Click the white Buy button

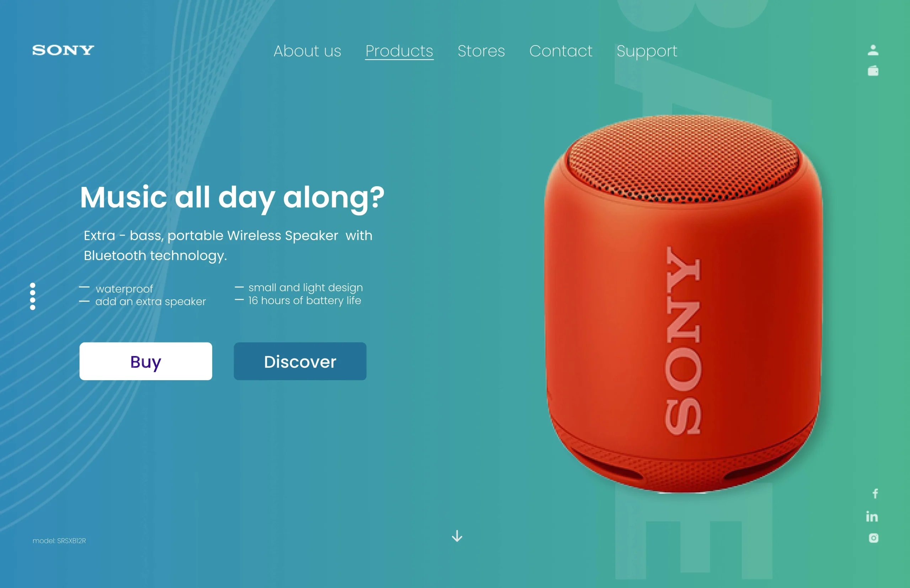145,361
